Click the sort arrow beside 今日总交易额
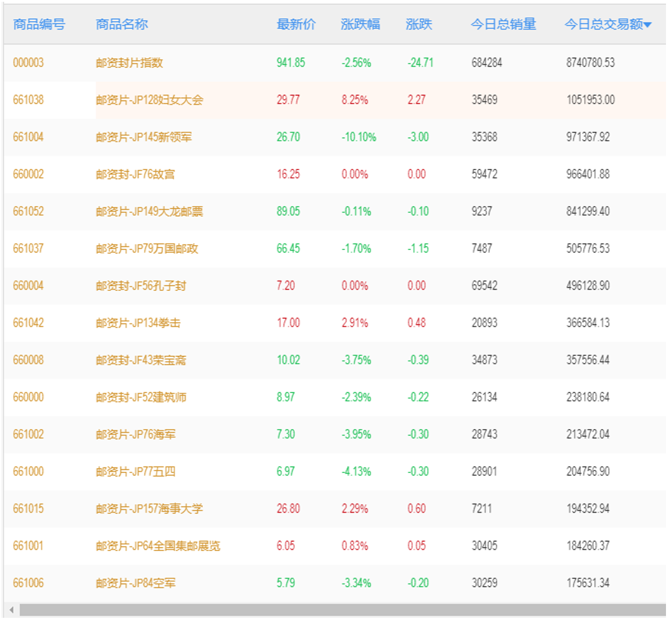Screen dimensions: 672x619 pyautogui.click(x=648, y=25)
